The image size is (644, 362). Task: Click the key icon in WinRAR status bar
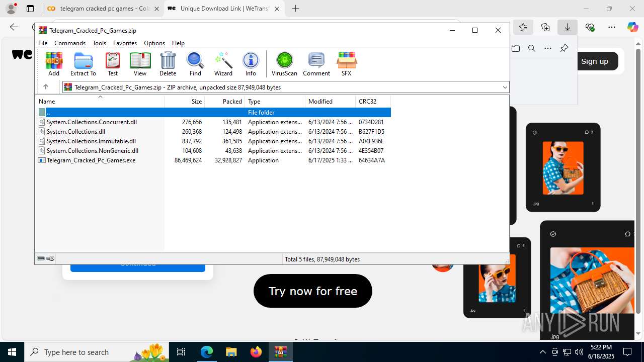pos(50,258)
